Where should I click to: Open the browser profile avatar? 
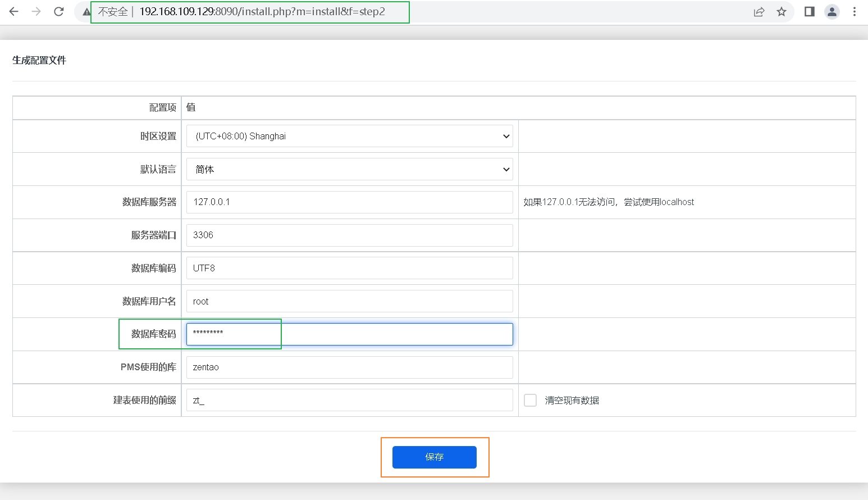832,12
